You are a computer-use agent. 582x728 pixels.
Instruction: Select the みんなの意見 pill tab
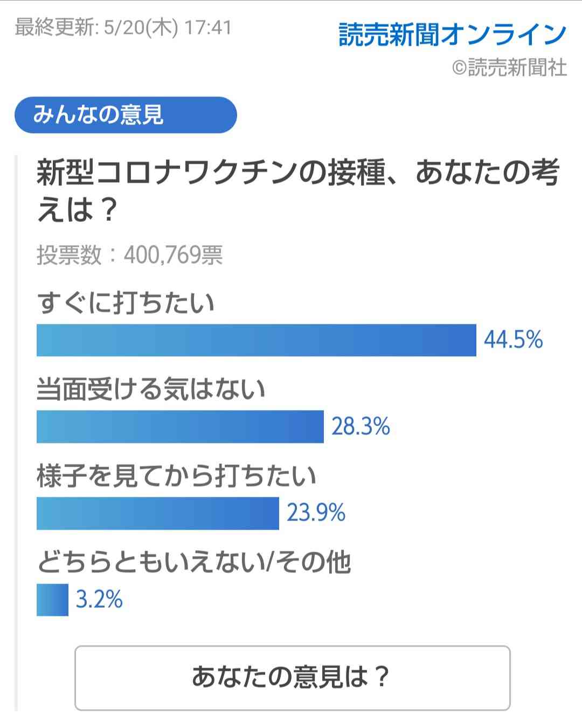click(126, 115)
